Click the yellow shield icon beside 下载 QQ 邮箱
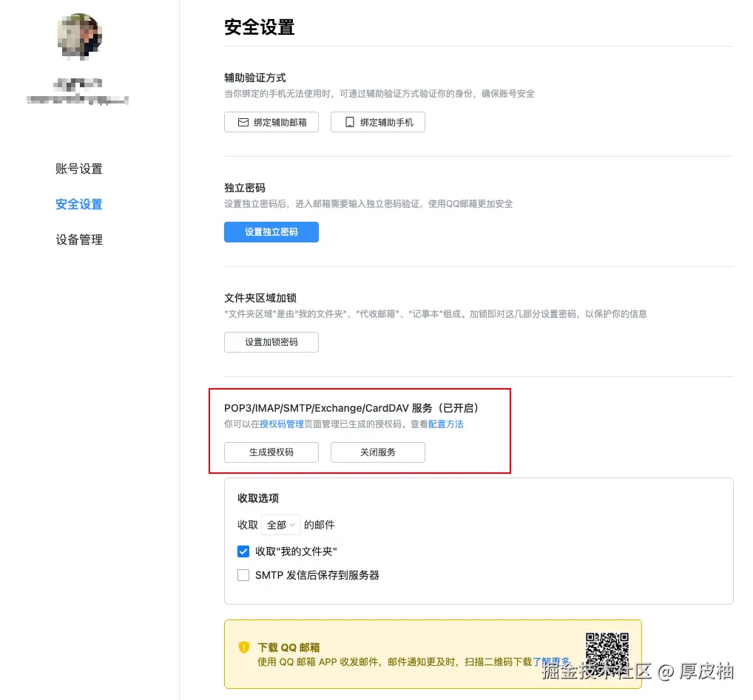753x700 pixels. click(x=244, y=648)
